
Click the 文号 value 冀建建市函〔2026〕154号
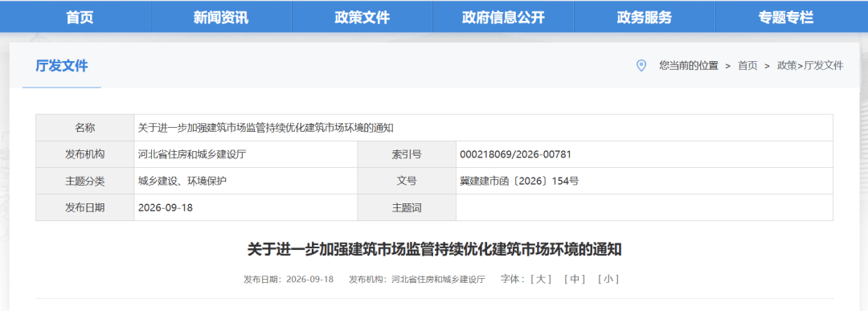pos(519,181)
